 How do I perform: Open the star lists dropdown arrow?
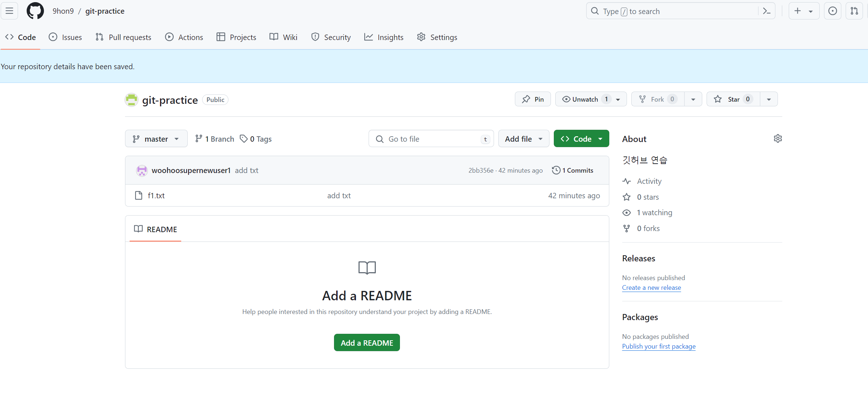pos(769,99)
